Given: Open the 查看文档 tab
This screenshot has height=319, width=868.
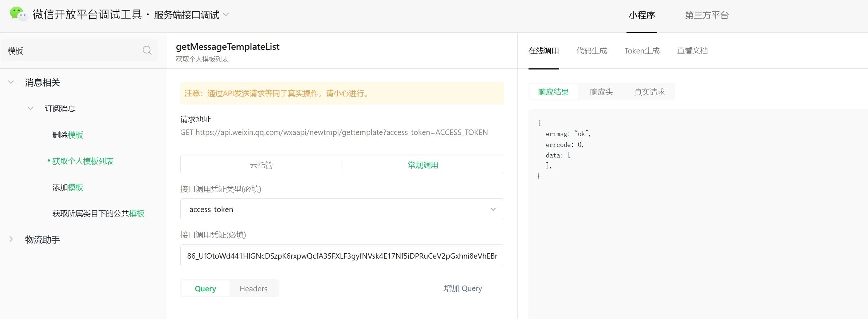Looking at the screenshot, I should pos(692,51).
